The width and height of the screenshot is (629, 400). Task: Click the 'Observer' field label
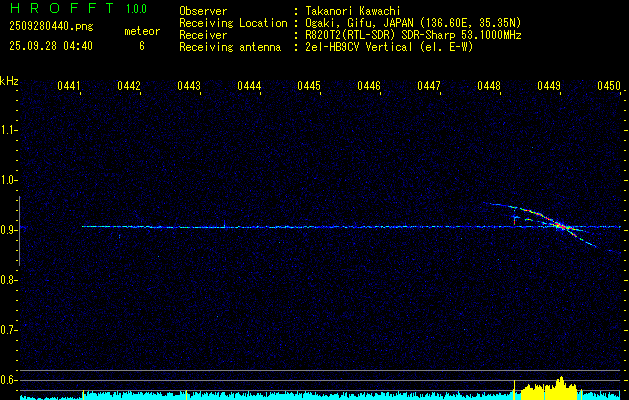(x=203, y=11)
